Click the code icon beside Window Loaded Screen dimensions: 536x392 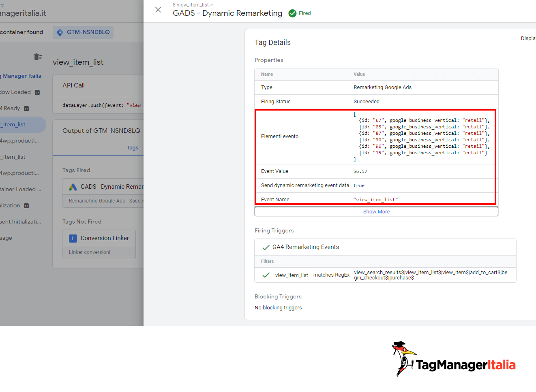[x=37, y=92]
